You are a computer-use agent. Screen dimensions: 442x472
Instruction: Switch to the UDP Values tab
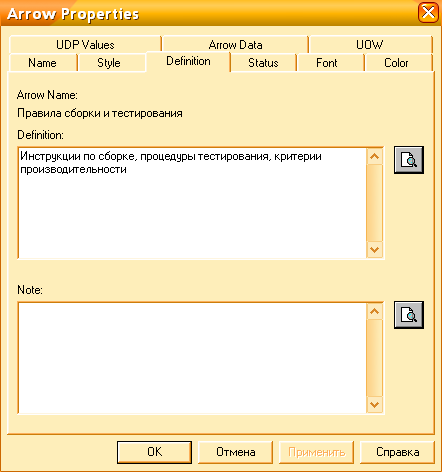pyautogui.click(x=85, y=45)
